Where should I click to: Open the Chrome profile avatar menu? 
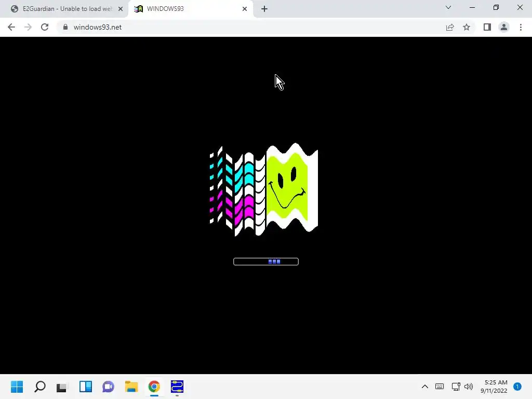[504, 27]
